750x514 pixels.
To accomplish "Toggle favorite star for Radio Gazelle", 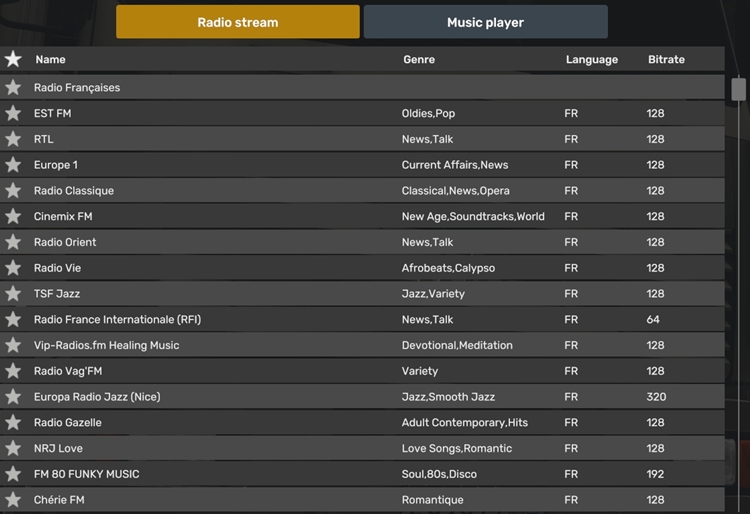I will [13, 423].
